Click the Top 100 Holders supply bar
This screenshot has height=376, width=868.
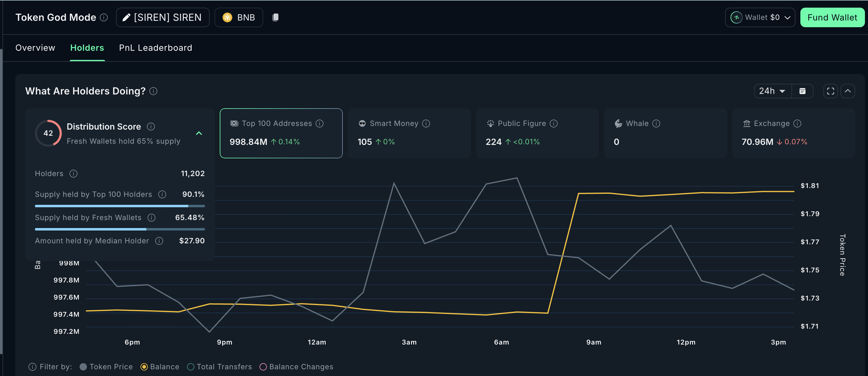[120, 206]
